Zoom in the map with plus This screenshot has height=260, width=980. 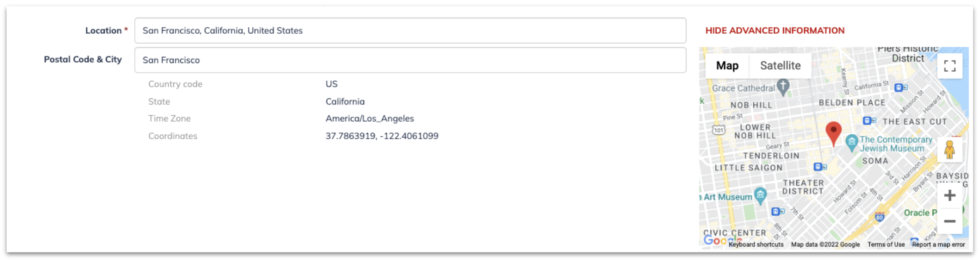point(949,195)
